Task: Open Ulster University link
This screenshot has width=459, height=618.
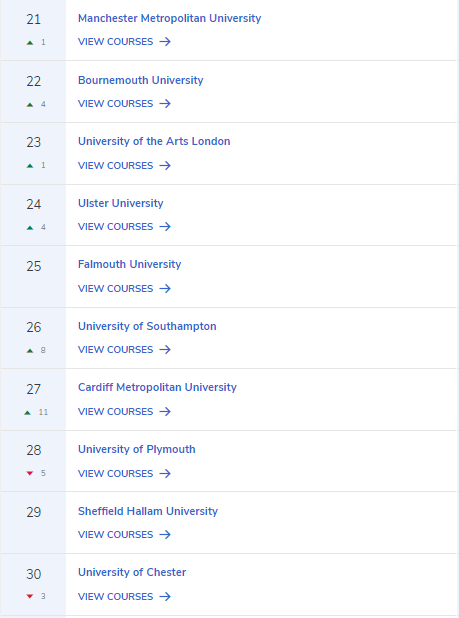Action: click(x=121, y=203)
